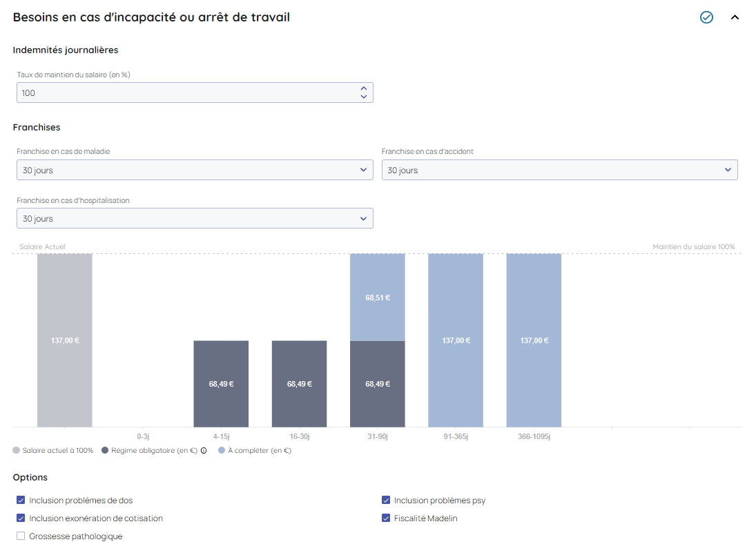This screenshot has width=756, height=553.
Task: Expand Franchise en cas d'hospitalisation dropdown
Action: [195, 218]
